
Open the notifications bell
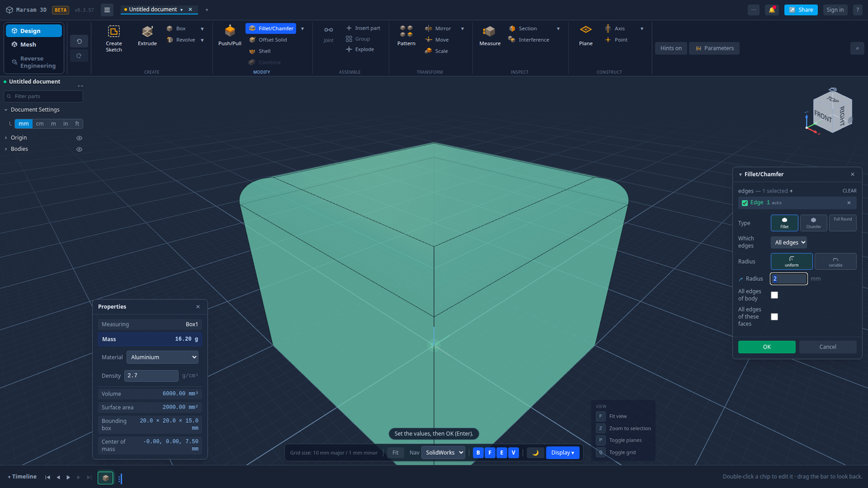tap(772, 10)
